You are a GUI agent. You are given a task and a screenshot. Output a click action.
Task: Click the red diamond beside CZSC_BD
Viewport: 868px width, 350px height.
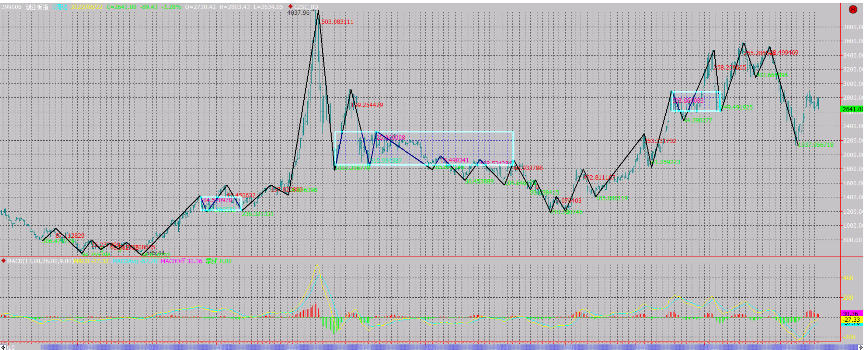point(290,6)
